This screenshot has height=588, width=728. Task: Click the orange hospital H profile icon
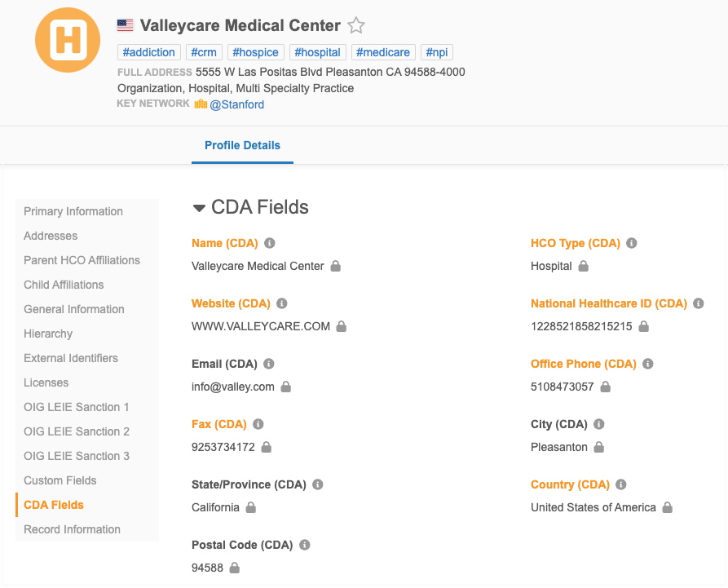coord(67,39)
